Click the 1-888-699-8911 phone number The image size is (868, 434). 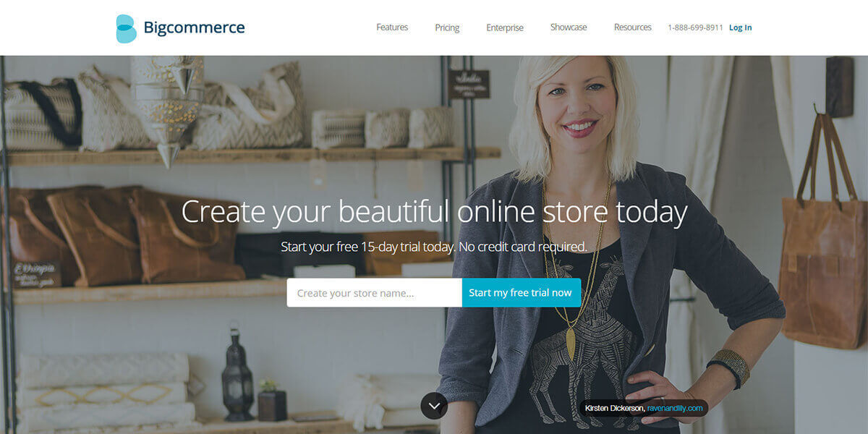[695, 27]
